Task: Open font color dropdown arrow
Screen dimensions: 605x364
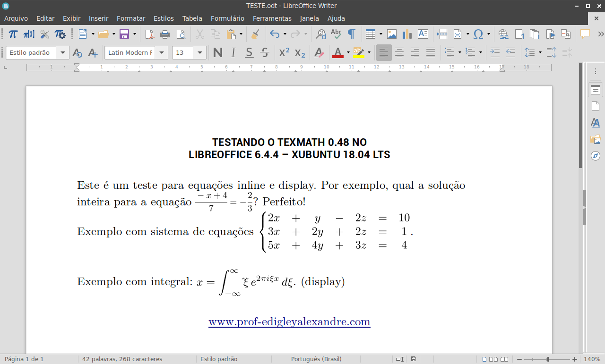Action: [348, 52]
